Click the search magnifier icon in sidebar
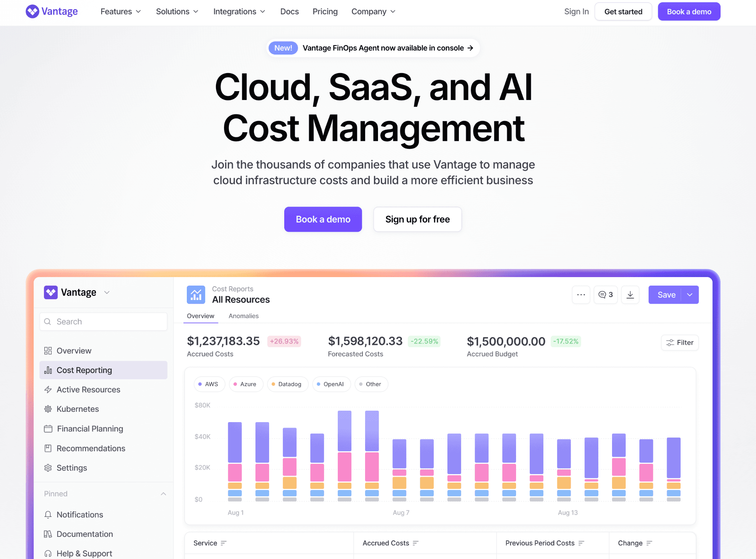 coord(48,321)
